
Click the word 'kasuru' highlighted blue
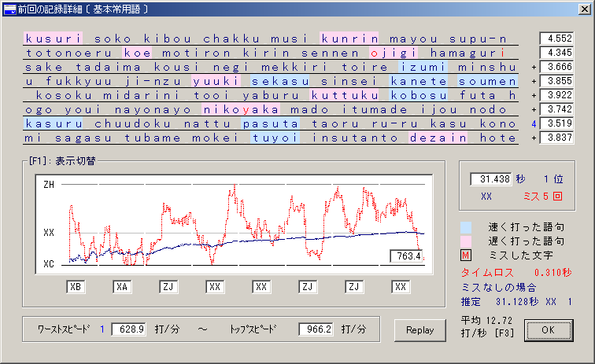tap(54, 123)
